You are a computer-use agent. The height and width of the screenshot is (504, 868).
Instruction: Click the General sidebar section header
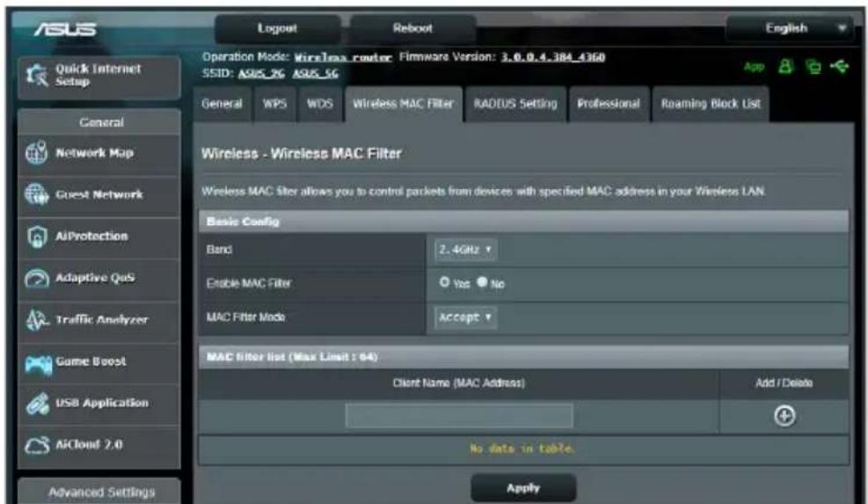(x=101, y=122)
